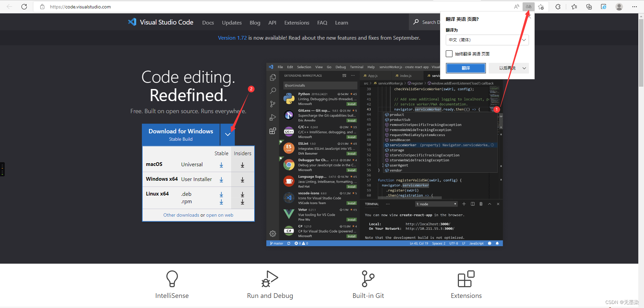Download the macOS Universal stable build
The height and width of the screenshot is (308, 644).
pyautogui.click(x=221, y=165)
